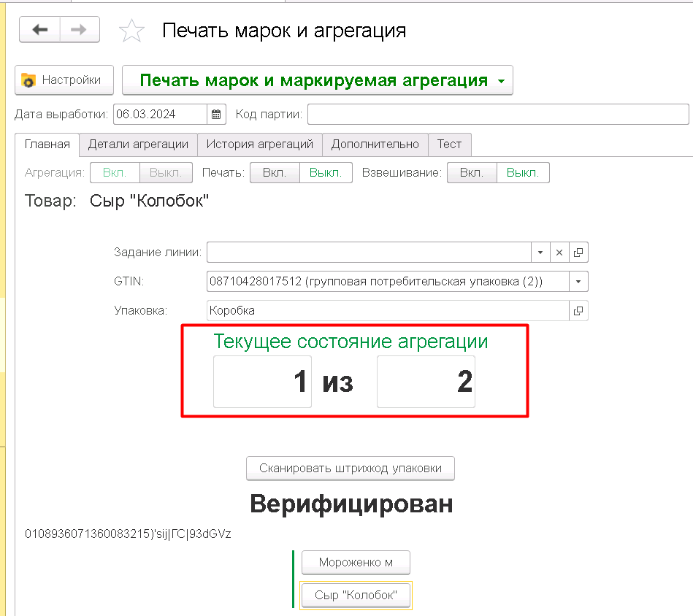
Task: Switch to the Детали агрегации tab
Action: (x=138, y=145)
